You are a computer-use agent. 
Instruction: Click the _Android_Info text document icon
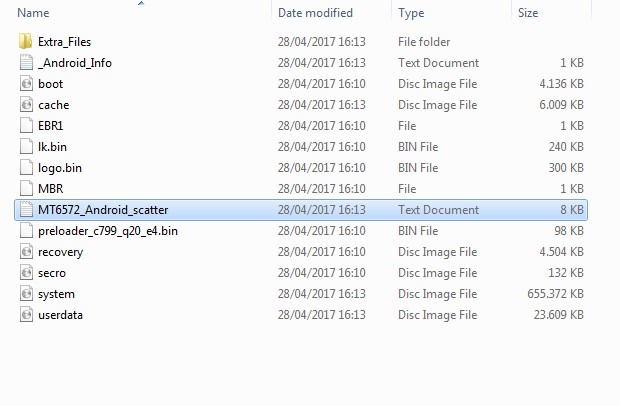click(x=26, y=62)
